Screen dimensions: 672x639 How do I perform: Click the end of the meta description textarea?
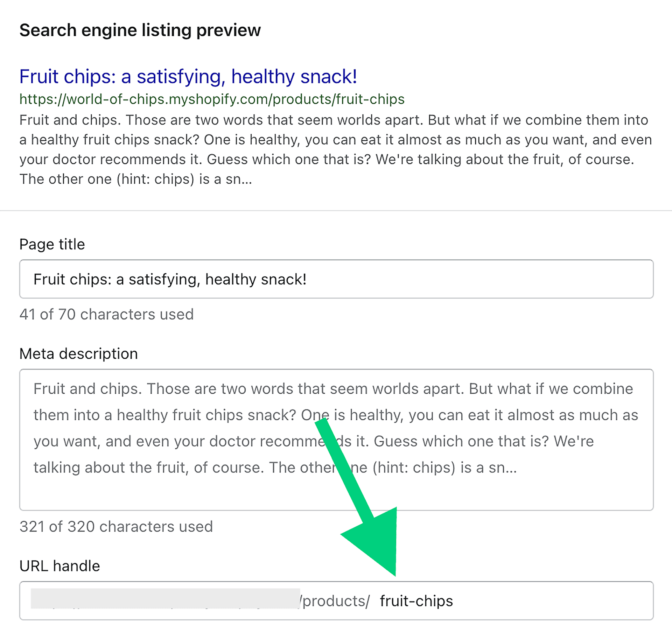pyautogui.click(x=518, y=467)
